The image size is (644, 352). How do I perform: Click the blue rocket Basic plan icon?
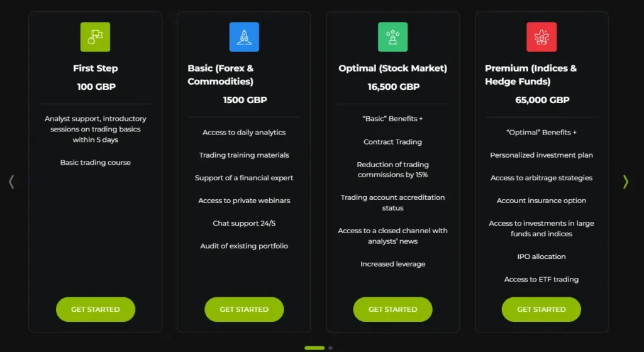pyautogui.click(x=244, y=37)
